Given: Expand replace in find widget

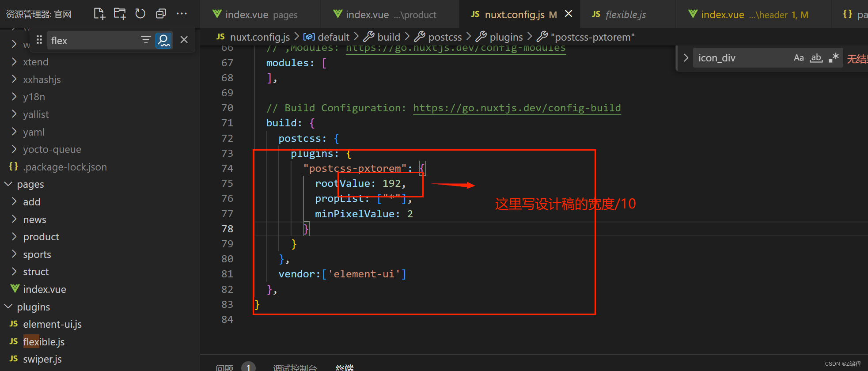Looking at the screenshot, I should 686,58.
